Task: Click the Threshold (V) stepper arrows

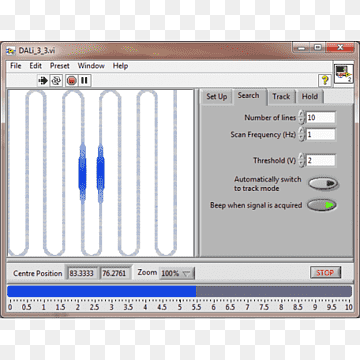Action: (x=301, y=160)
